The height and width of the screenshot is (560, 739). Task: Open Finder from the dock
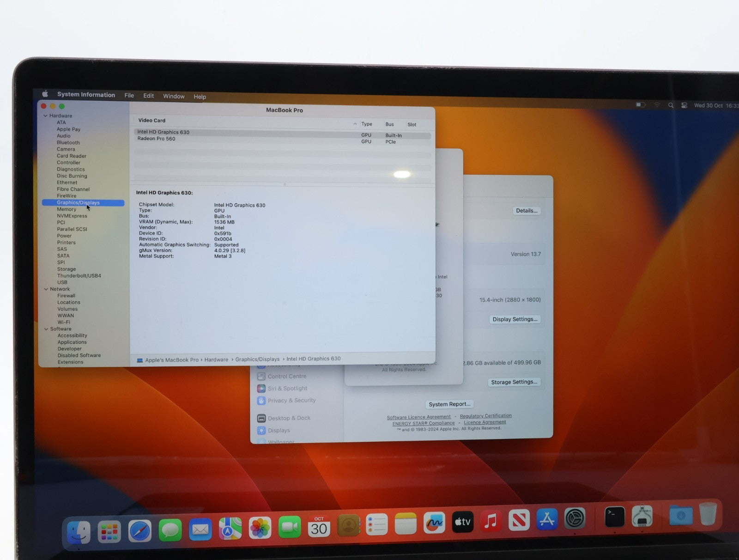pos(79,532)
